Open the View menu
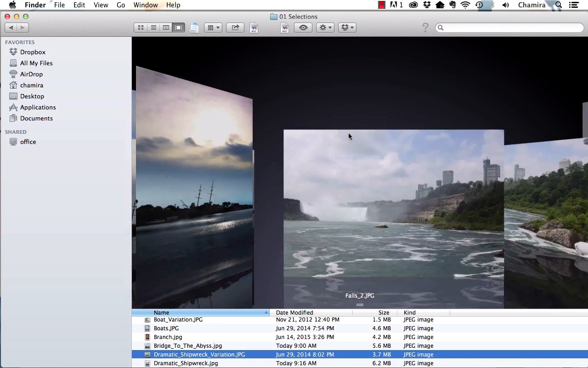 [101, 5]
